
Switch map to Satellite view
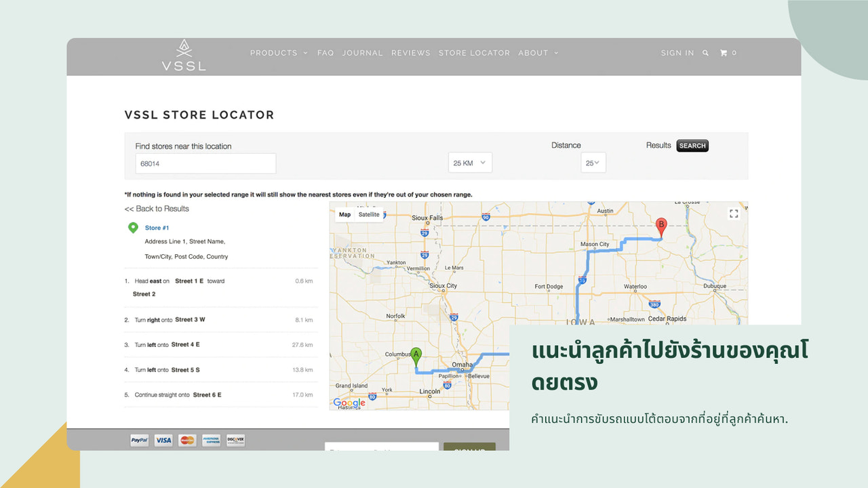click(369, 214)
